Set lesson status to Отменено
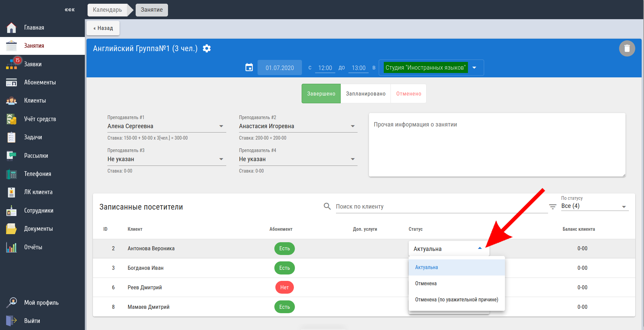Viewport: 644px width, 330px height. pyautogui.click(x=409, y=94)
